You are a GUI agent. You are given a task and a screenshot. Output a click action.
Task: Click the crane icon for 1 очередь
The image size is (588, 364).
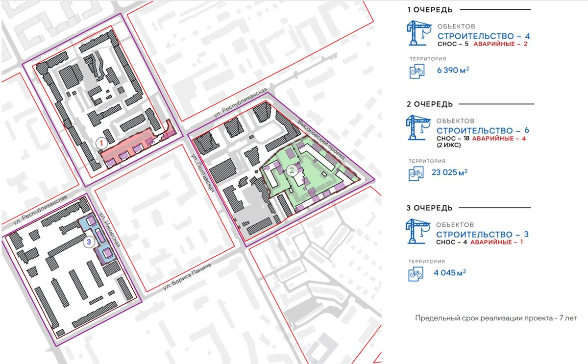tap(419, 34)
